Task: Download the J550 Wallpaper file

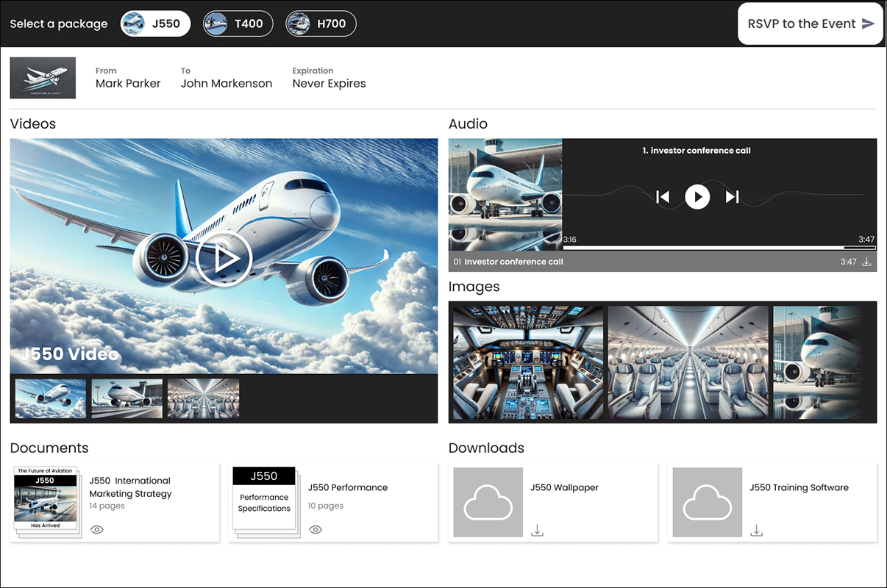Action: (x=538, y=531)
